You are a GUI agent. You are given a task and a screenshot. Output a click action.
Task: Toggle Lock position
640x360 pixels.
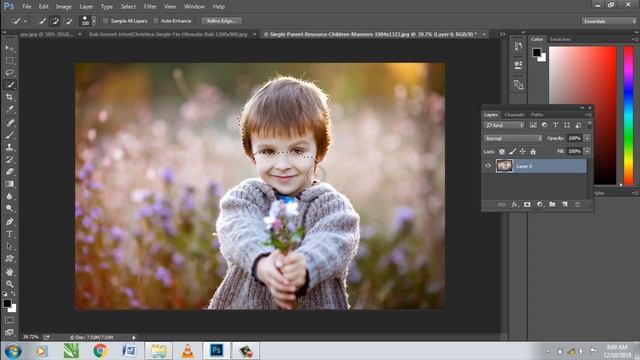[x=522, y=151]
